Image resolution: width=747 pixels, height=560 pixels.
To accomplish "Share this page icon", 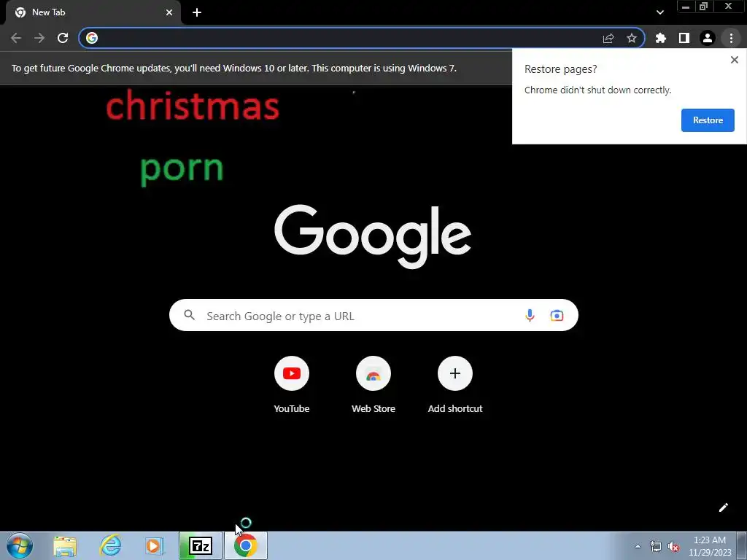I will point(608,38).
